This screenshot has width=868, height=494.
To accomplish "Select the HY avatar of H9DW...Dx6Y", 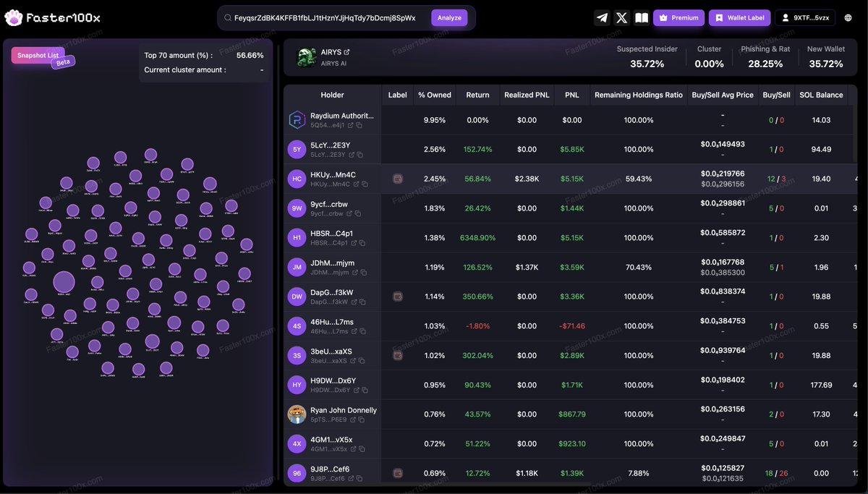I will [x=297, y=385].
